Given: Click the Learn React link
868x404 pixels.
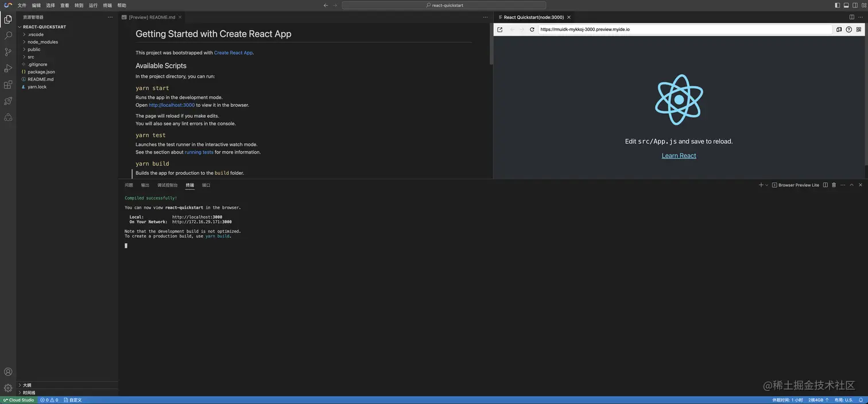Looking at the screenshot, I should tap(679, 156).
